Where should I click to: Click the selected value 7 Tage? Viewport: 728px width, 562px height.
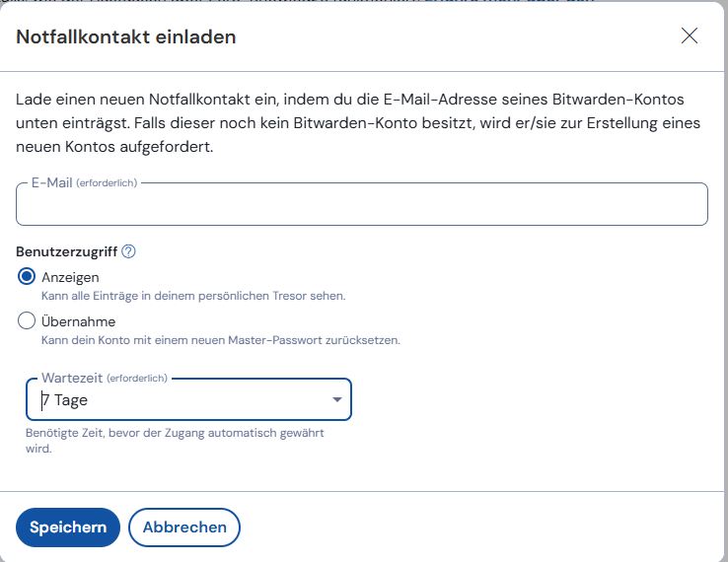coord(65,400)
